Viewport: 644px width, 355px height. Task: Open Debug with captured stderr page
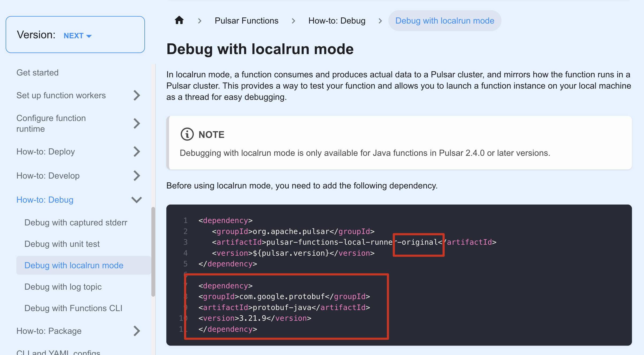coord(76,222)
